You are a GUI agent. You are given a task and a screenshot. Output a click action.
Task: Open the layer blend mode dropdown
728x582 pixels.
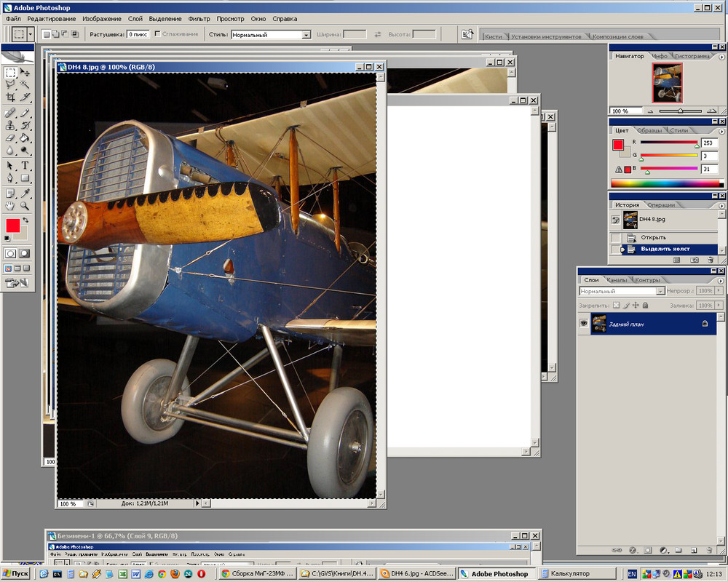click(x=660, y=291)
